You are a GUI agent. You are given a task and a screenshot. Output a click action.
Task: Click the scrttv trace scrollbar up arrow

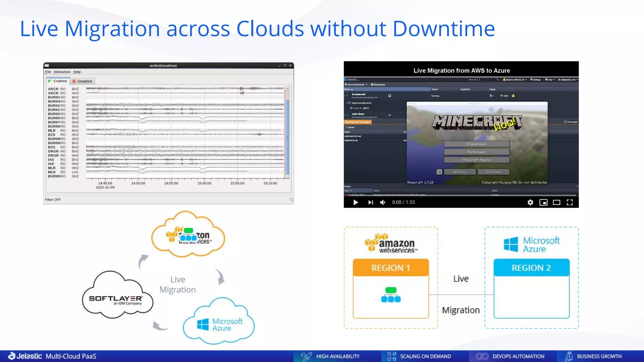tap(287, 89)
